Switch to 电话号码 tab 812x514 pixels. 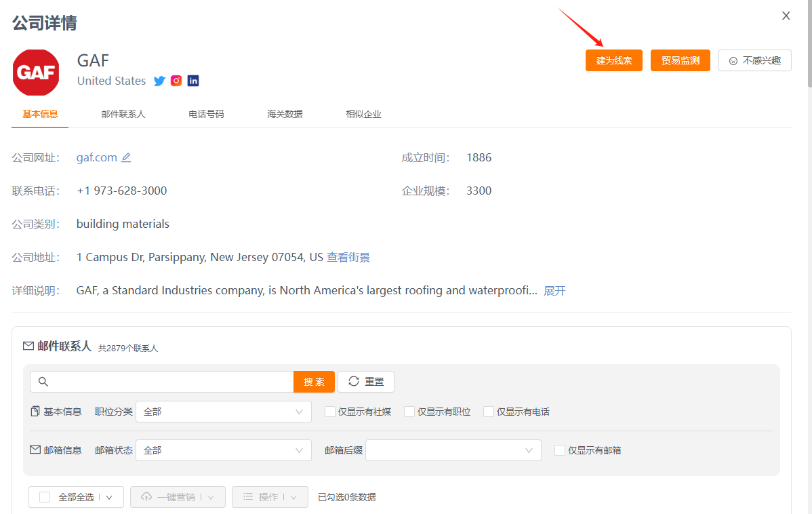(206, 114)
